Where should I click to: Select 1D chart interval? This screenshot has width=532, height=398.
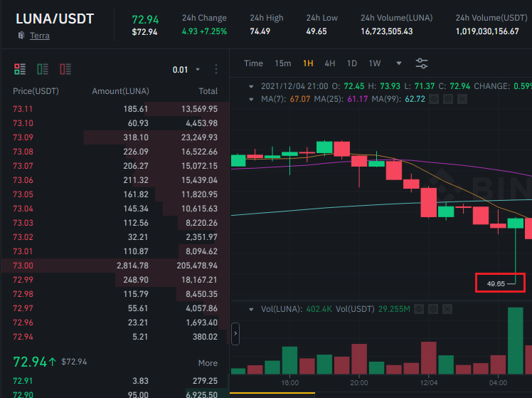pos(352,63)
